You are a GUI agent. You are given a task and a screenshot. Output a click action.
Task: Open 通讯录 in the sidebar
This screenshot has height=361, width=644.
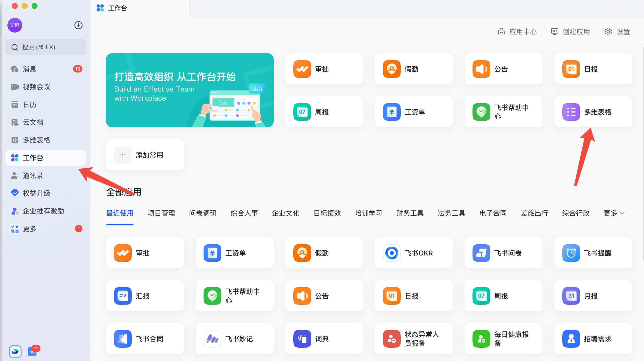click(46, 175)
